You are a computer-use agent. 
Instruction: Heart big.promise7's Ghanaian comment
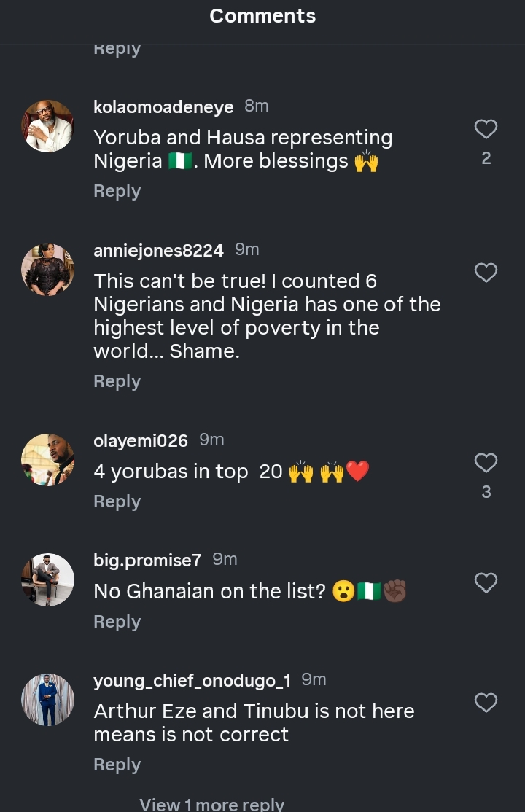point(486,583)
